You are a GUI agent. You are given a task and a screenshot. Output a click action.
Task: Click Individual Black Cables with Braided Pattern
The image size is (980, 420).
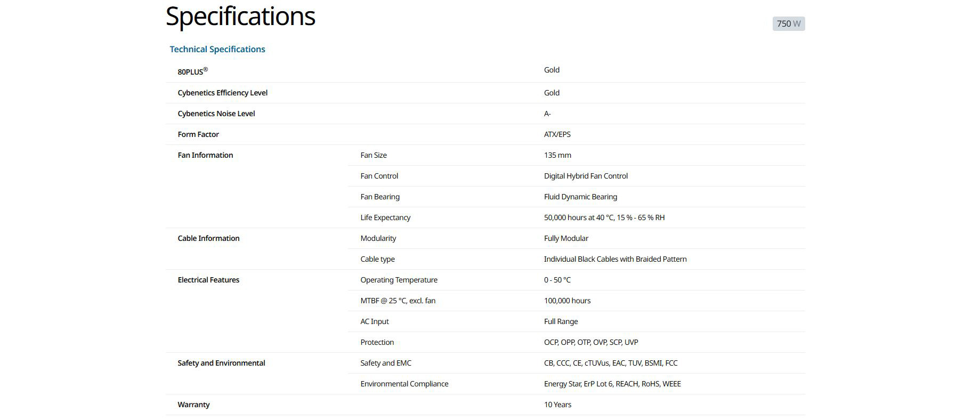pyautogui.click(x=615, y=259)
